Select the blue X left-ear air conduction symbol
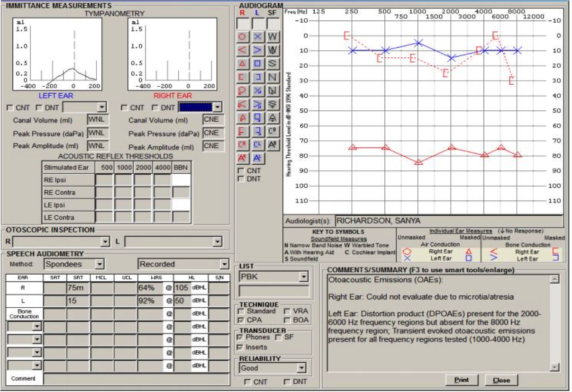The width and height of the screenshot is (572, 392). tap(257, 36)
